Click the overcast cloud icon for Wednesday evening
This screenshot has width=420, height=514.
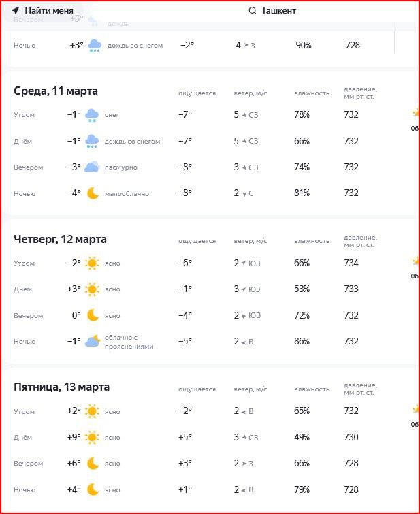pos(93,167)
